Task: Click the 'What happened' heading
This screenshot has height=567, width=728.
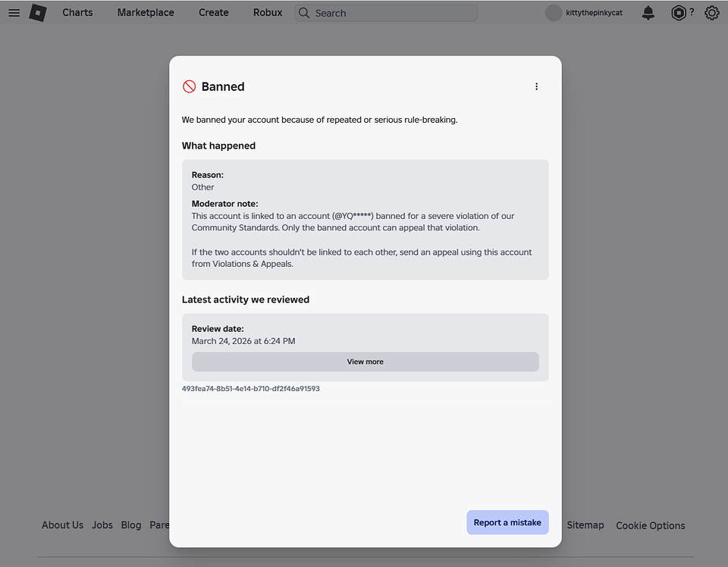Action: pyautogui.click(x=218, y=146)
